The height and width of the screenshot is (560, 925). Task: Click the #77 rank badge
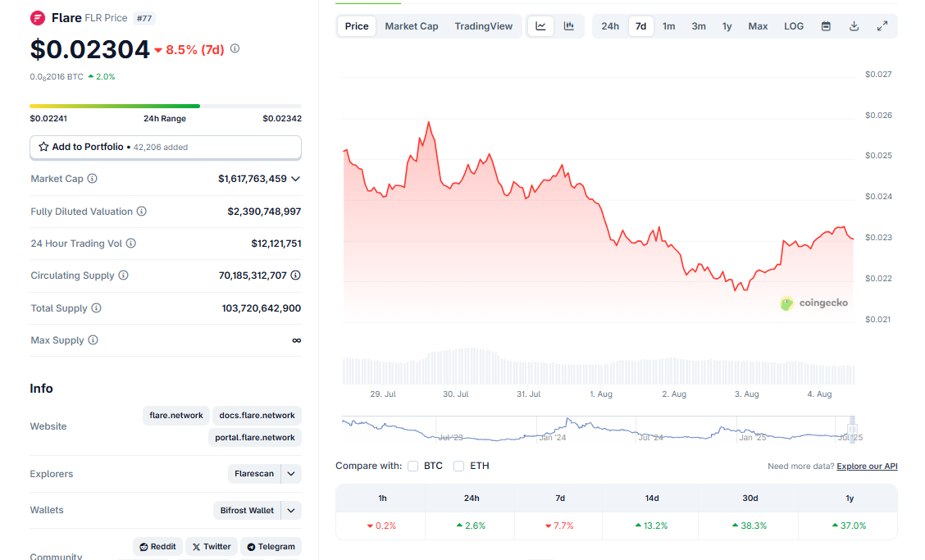click(144, 18)
